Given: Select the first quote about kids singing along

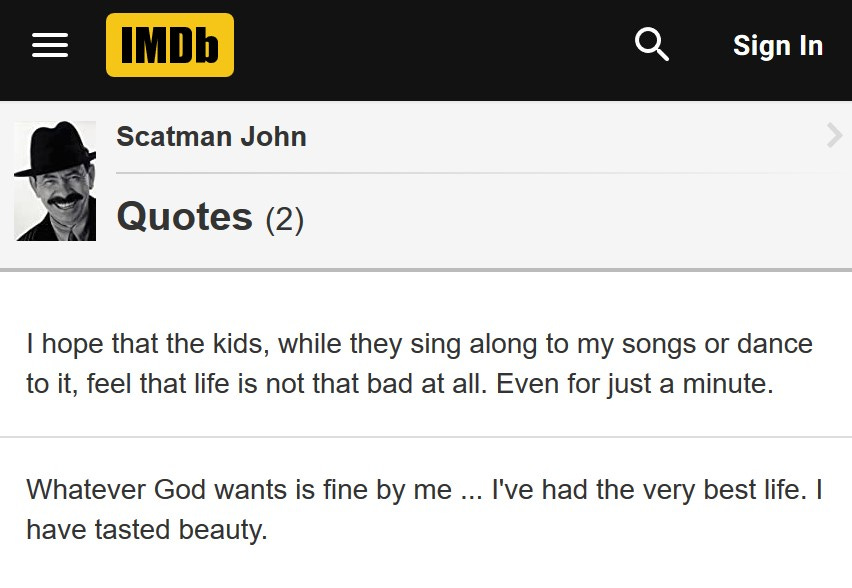Looking at the screenshot, I should pyautogui.click(x=420, y=363).
